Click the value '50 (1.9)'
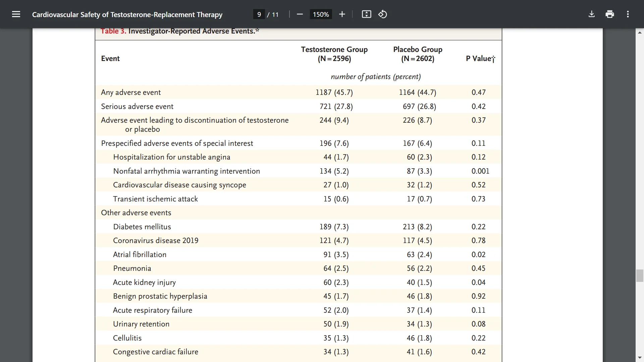The image size is (644, 362). pyautogui.click(x=336, y=324)
